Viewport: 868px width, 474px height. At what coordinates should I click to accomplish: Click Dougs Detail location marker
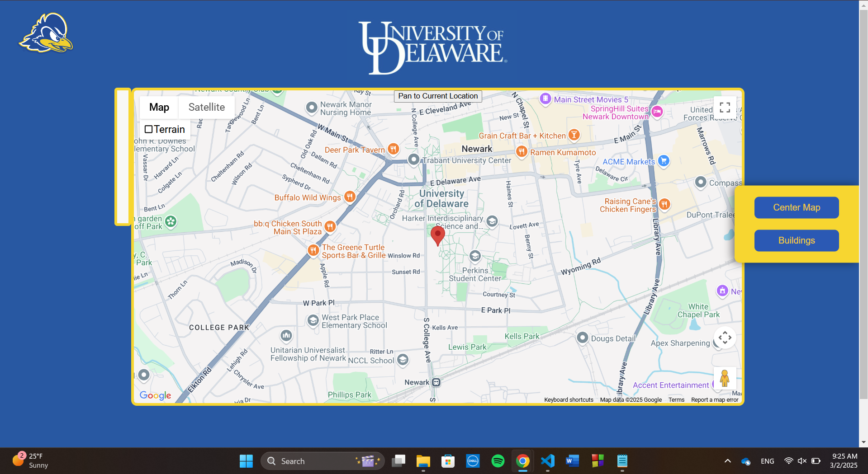point(583,338)
